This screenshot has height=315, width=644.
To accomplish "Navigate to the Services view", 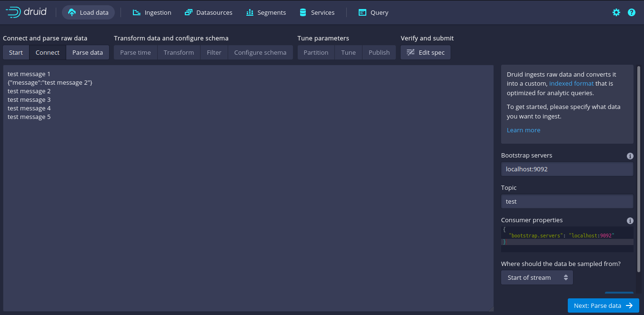I will [317, 12].
